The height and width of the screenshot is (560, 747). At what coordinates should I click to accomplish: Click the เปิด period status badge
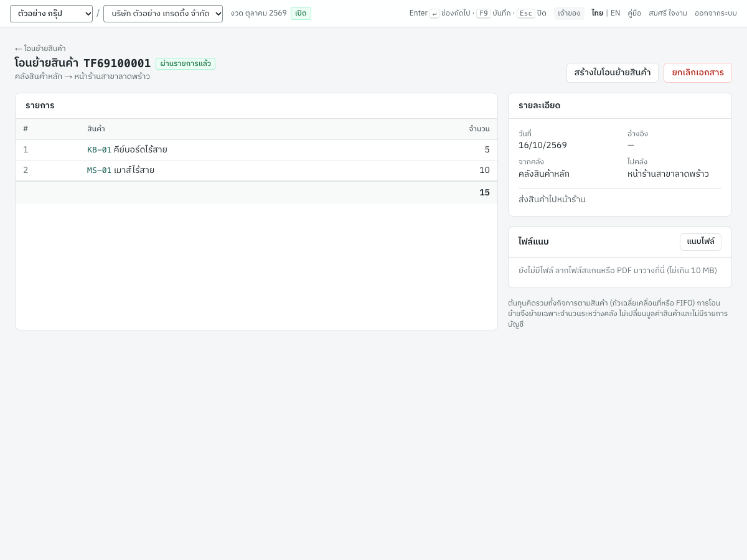[x=301, y=13]
